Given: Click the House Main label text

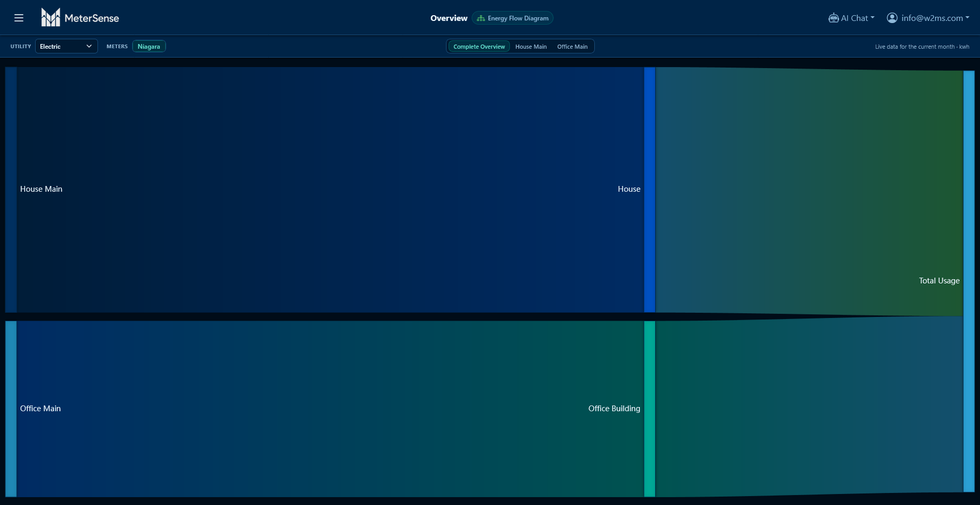Looking at the screenshot, I should 41,189.
